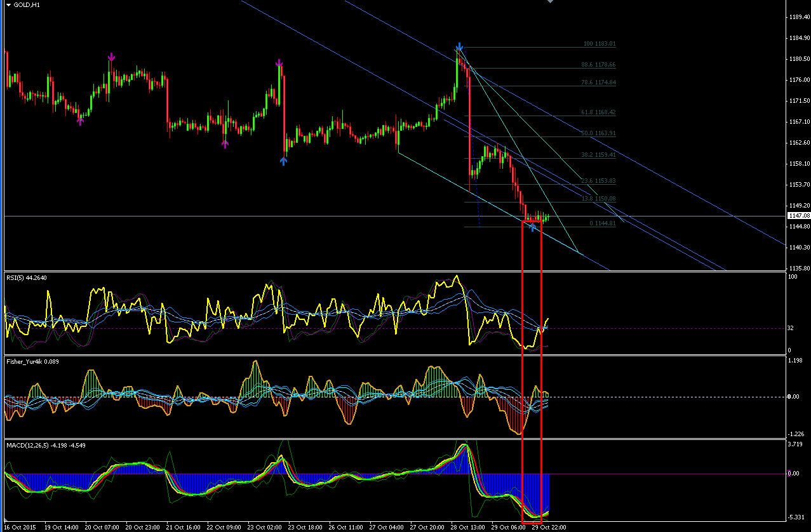811x532 pixels.
Task: Select the blue down arrow at the 1183 peak
Action: [459, 47]
